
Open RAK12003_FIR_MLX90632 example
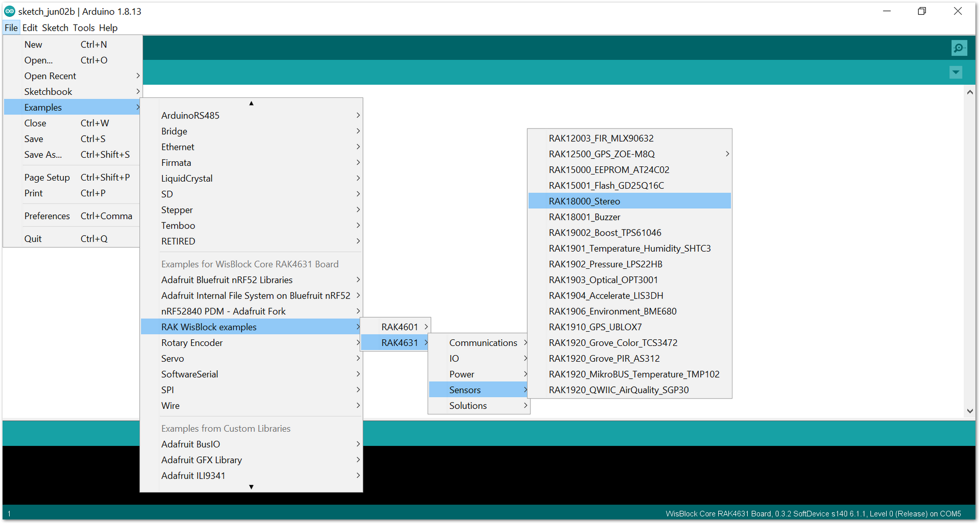(629, 138)
